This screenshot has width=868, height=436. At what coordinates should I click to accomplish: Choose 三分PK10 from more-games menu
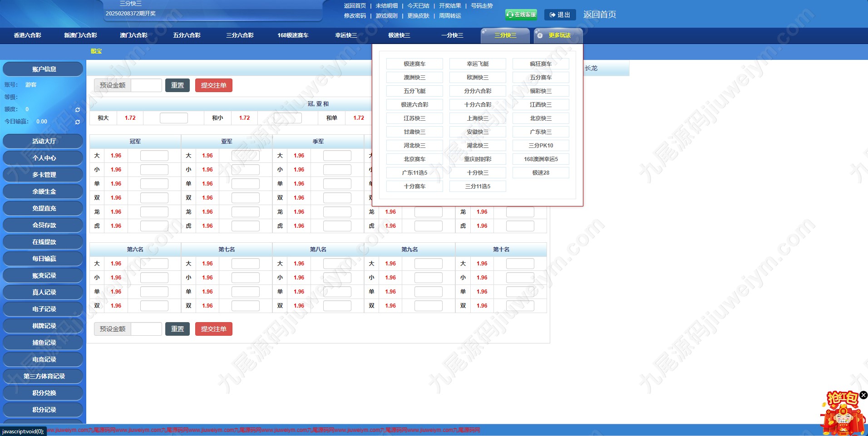541,146
